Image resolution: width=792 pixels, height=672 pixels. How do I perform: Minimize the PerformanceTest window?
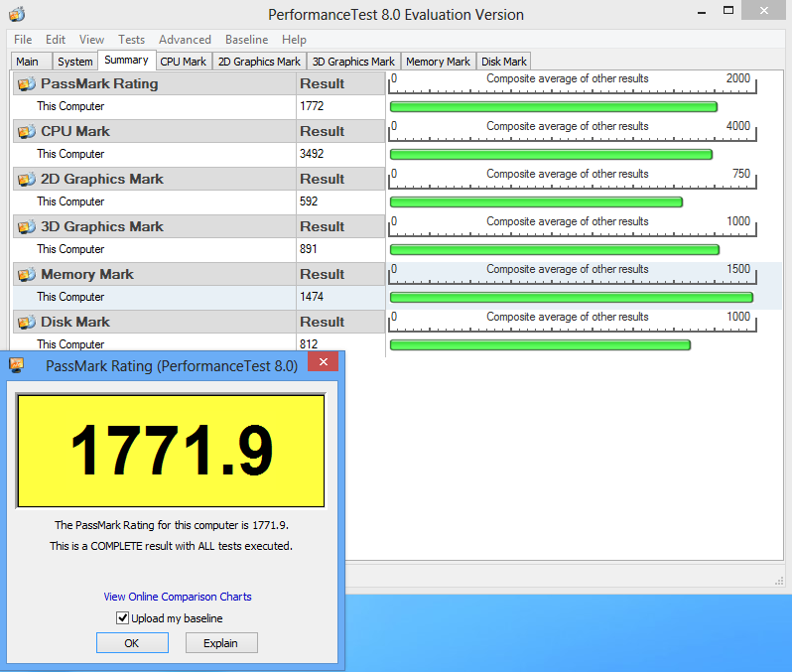coord(701,12)
